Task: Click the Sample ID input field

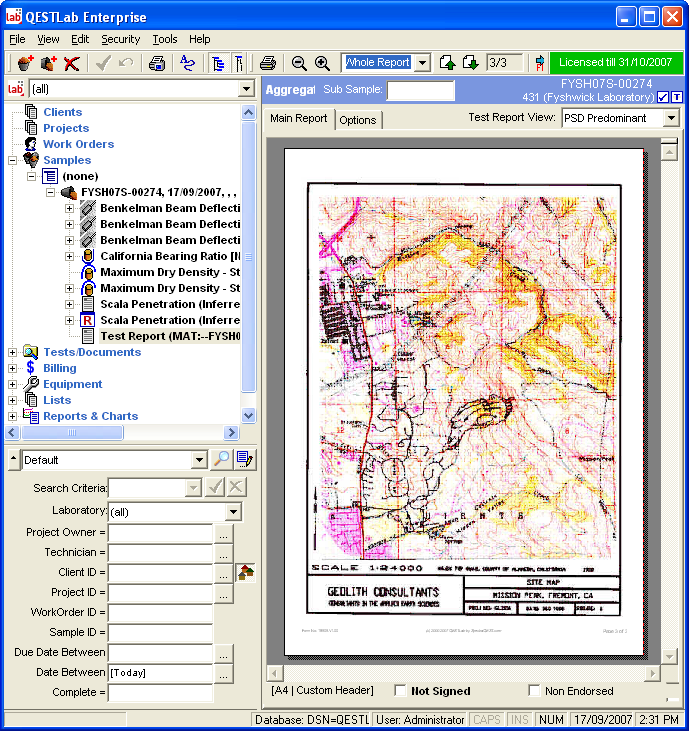Action: pyautogui.click(x=160, y=632)
